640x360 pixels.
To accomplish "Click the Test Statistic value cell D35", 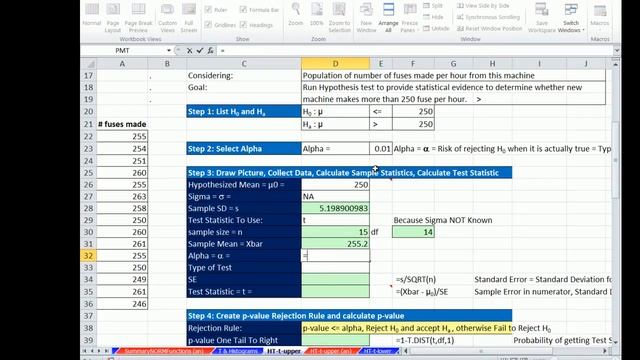I will tap(335, 292).
